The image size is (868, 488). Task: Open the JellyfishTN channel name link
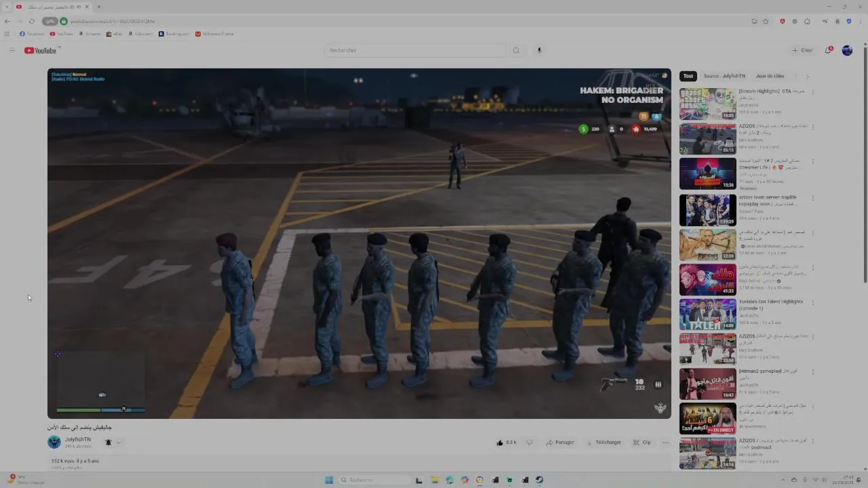78,439
